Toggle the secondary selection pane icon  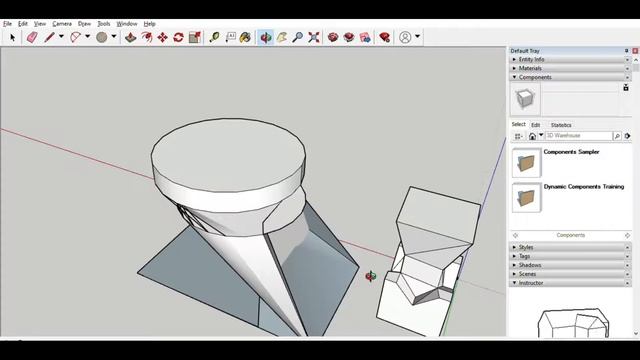pyautogui.click(x=626, y=88)
